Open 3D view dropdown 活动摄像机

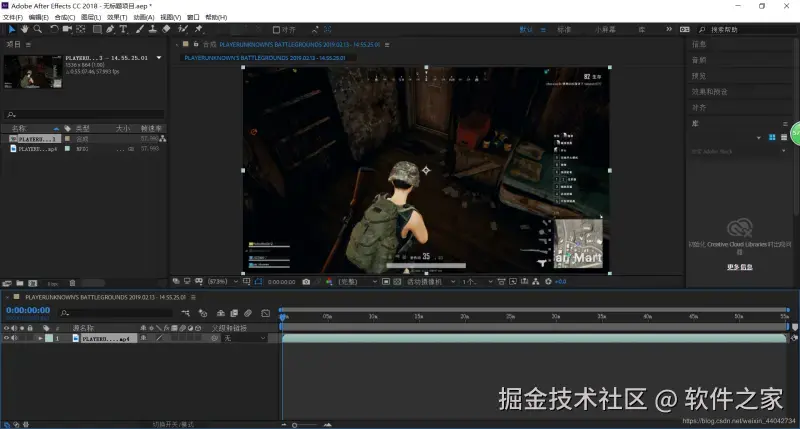[x=431, y=282]
